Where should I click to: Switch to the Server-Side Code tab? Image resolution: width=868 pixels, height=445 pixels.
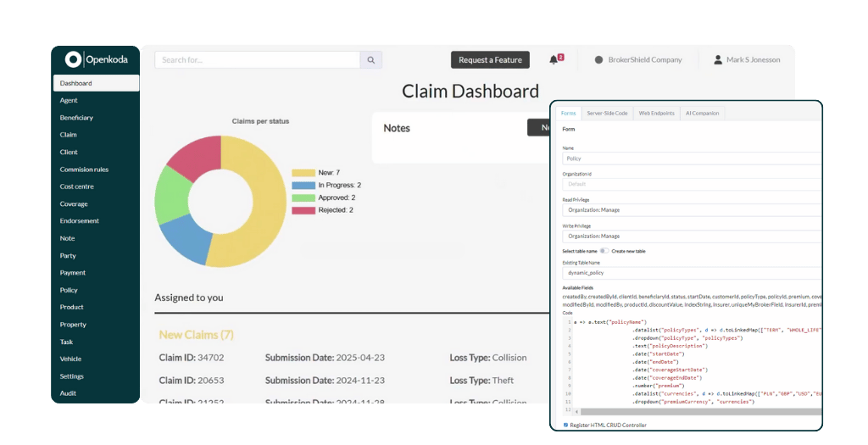click(x=607, y=113)
